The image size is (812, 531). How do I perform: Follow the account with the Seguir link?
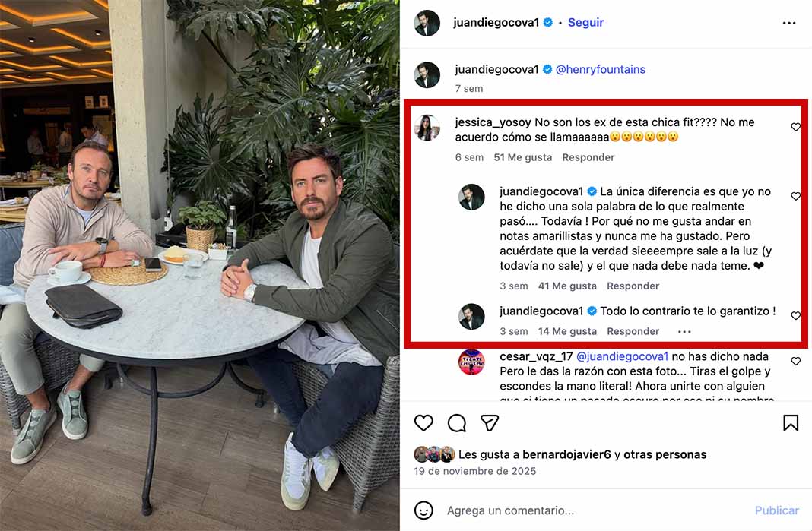585,22
